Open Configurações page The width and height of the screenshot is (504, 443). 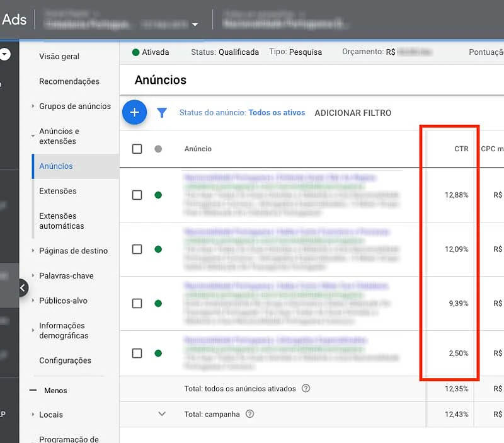[x=66, y=360]
